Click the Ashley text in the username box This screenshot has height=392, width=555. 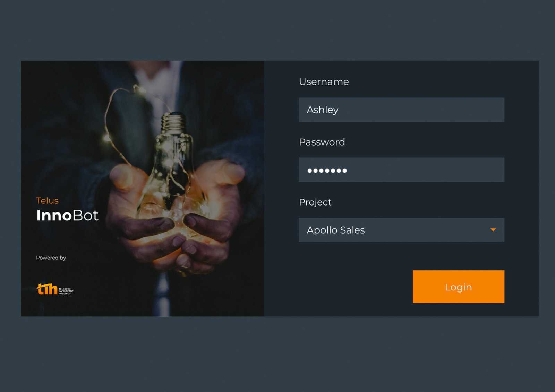coord(322,110)
